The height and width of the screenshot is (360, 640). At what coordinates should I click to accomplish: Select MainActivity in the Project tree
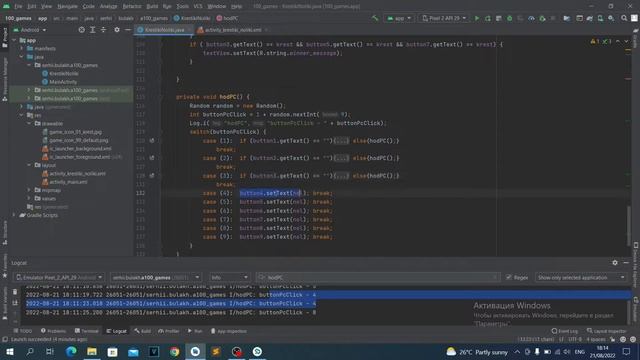point(63,82)
